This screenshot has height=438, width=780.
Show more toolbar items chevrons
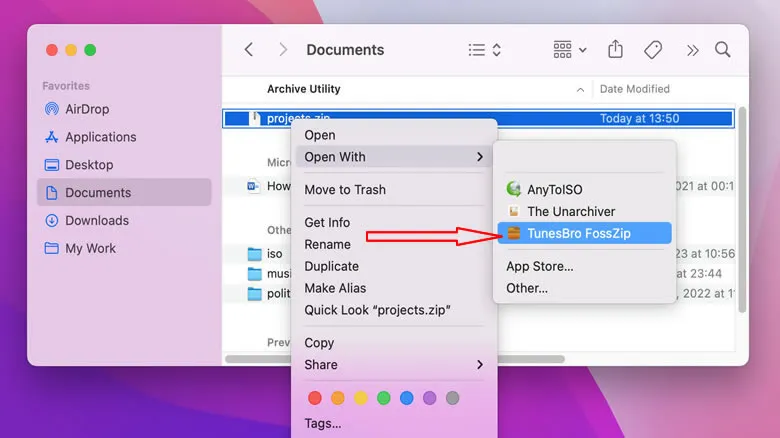pyautogui.click(x=692, y=50)
